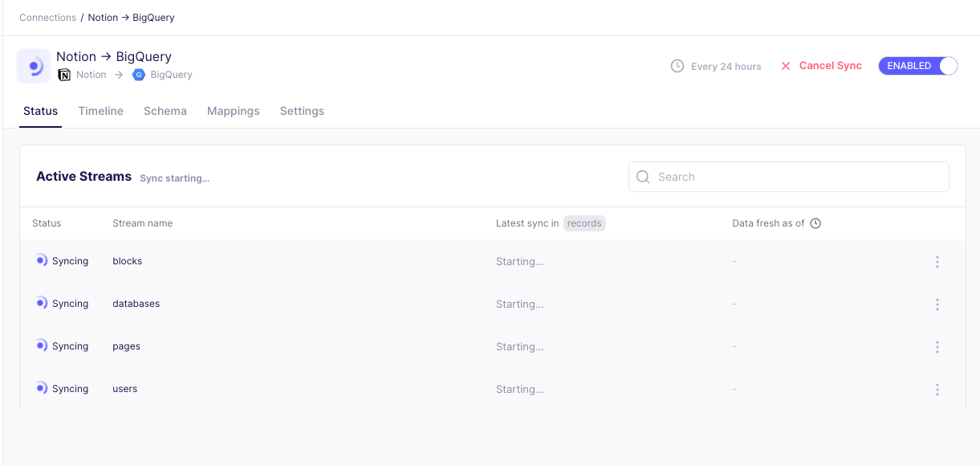Click the Syncing status text for databases

tap(70, 304)
